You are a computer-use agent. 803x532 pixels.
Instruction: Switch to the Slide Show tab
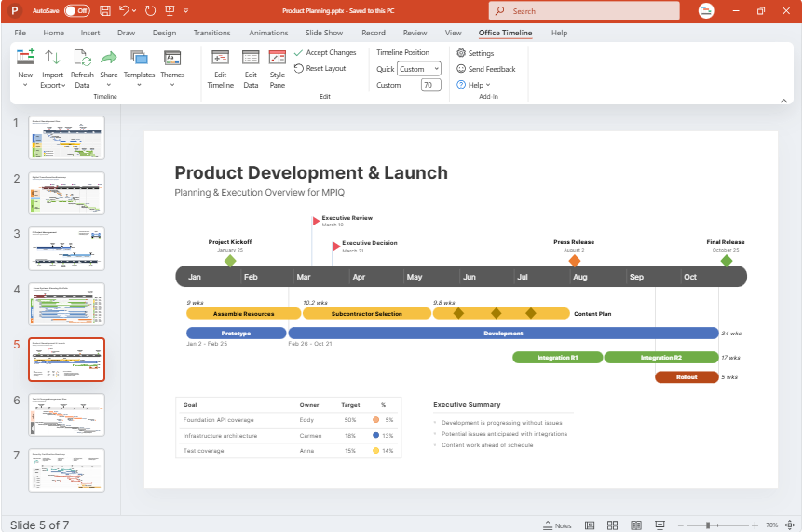point(324,33)
